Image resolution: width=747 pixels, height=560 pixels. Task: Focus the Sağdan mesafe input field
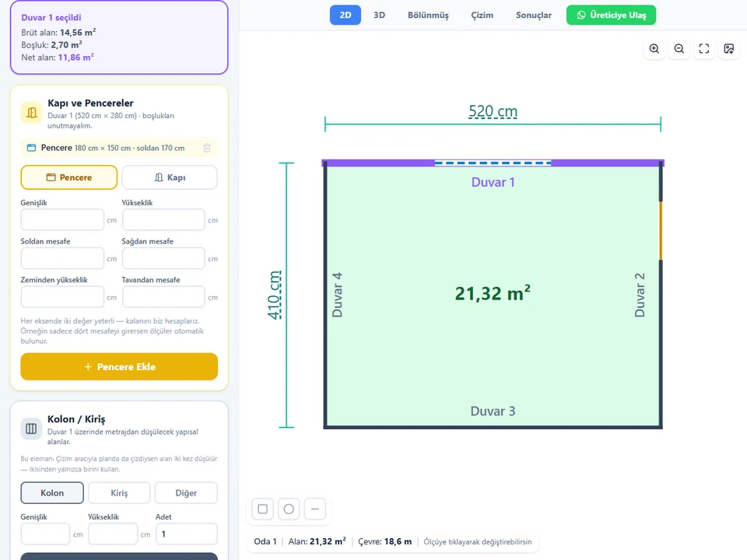[163, 258]
